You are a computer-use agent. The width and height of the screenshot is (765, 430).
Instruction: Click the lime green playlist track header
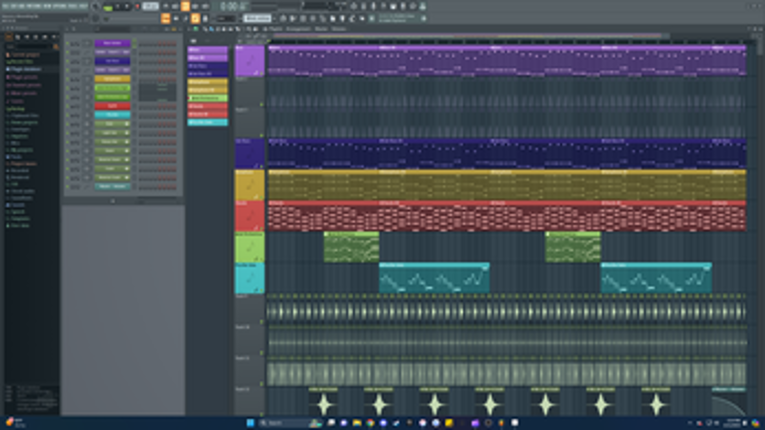click(250, 247)
